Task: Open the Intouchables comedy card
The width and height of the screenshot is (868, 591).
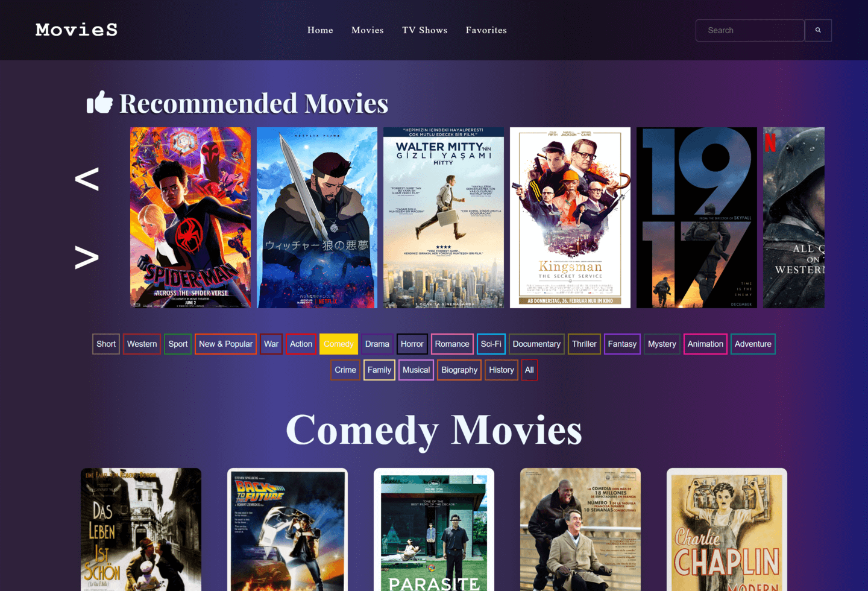Action: (580, 529)
